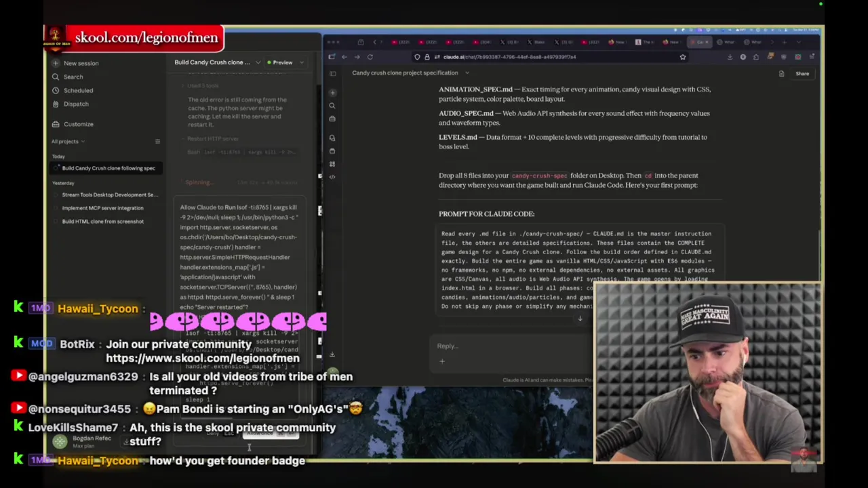Open Customize in the sidebar
The width and height of the screenshot is (868, 488).
73,124
